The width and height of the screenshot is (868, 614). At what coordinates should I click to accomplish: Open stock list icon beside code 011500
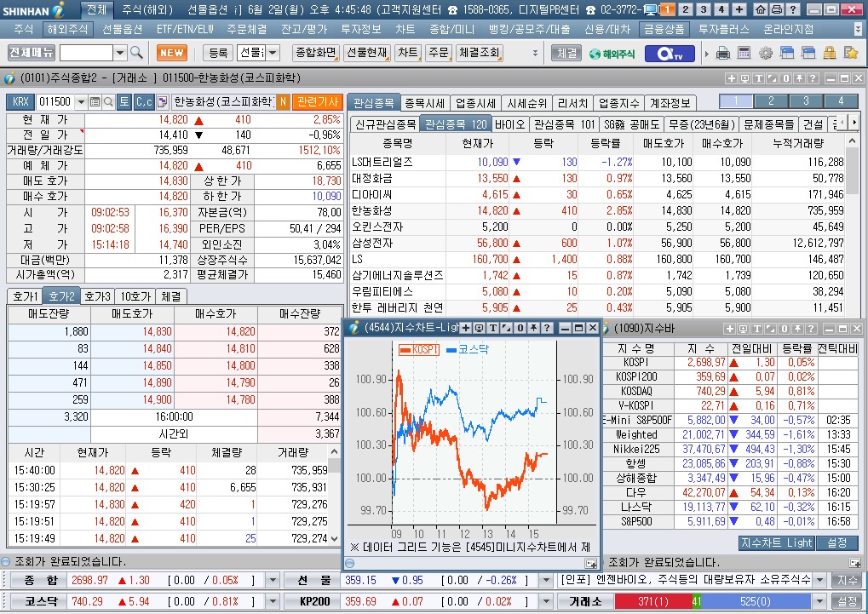95,102
